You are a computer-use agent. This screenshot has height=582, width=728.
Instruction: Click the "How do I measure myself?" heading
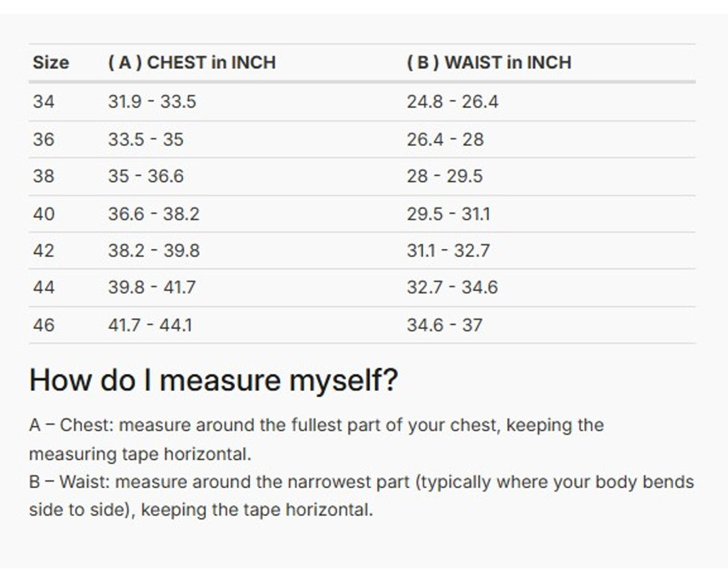tap(213, 380)
